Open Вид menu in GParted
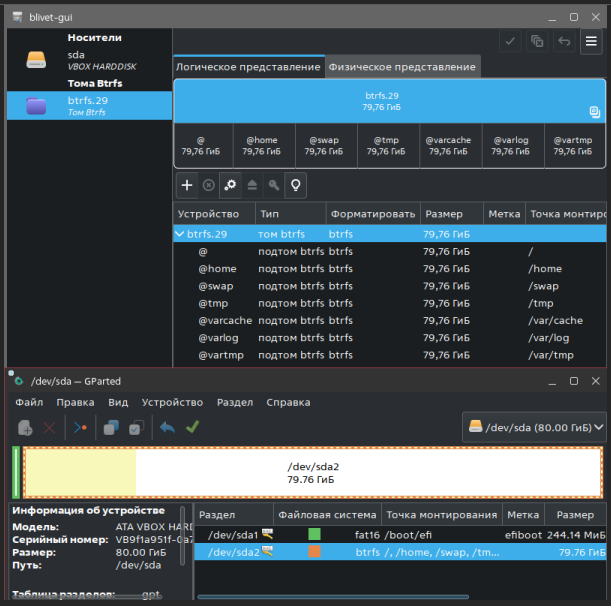 (x=118, y=402)
